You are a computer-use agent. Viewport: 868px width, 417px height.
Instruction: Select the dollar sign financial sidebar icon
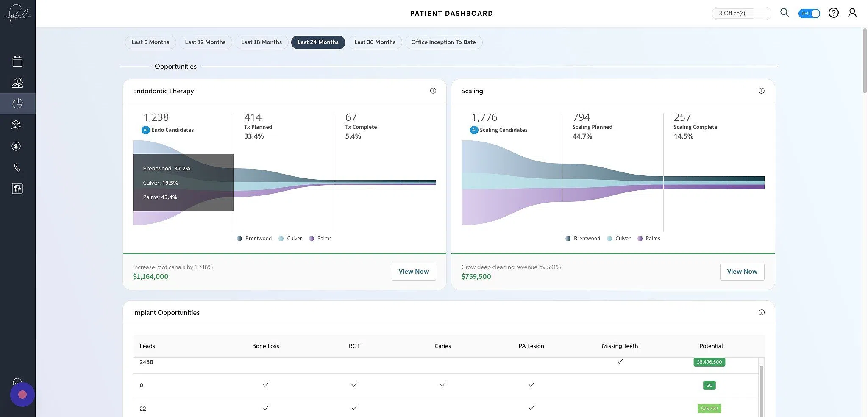[x=16, y=146]
